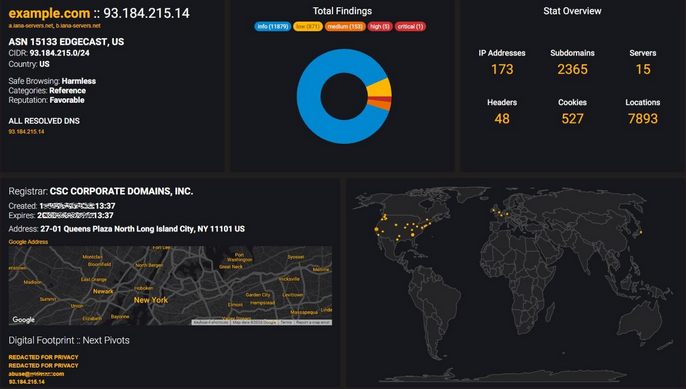Click the Cookies count 527

(572, 119)
